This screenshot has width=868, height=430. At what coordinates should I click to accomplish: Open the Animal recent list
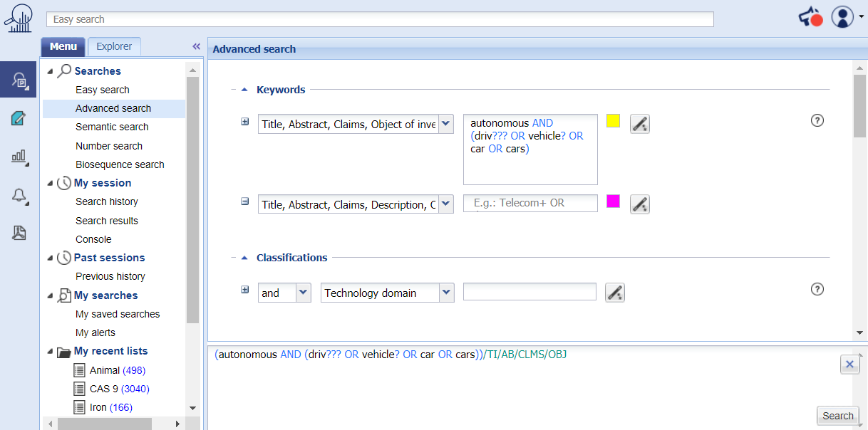click(105, 370)
